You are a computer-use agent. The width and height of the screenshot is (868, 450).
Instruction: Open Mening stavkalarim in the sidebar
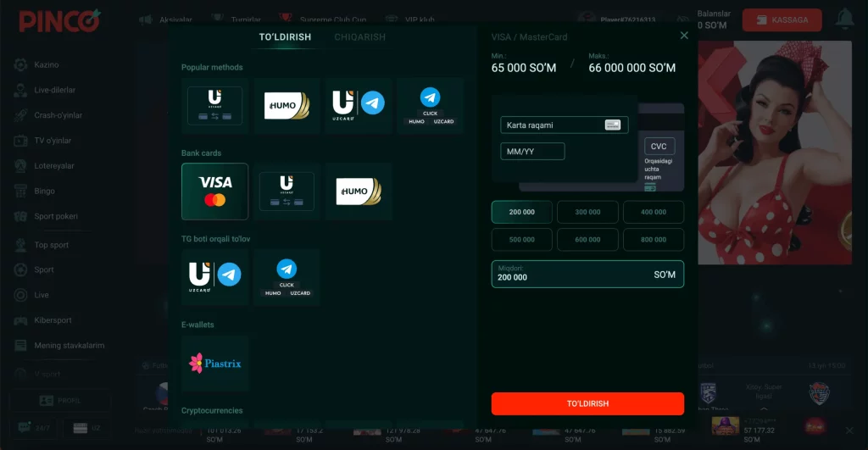pyautogui.click(x=69, y=346)
